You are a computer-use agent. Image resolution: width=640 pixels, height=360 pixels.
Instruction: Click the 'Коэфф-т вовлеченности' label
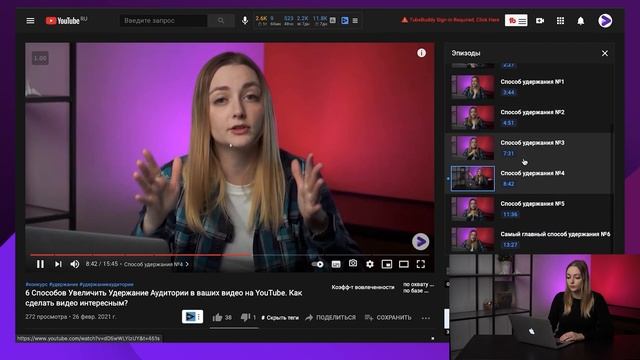363,287
